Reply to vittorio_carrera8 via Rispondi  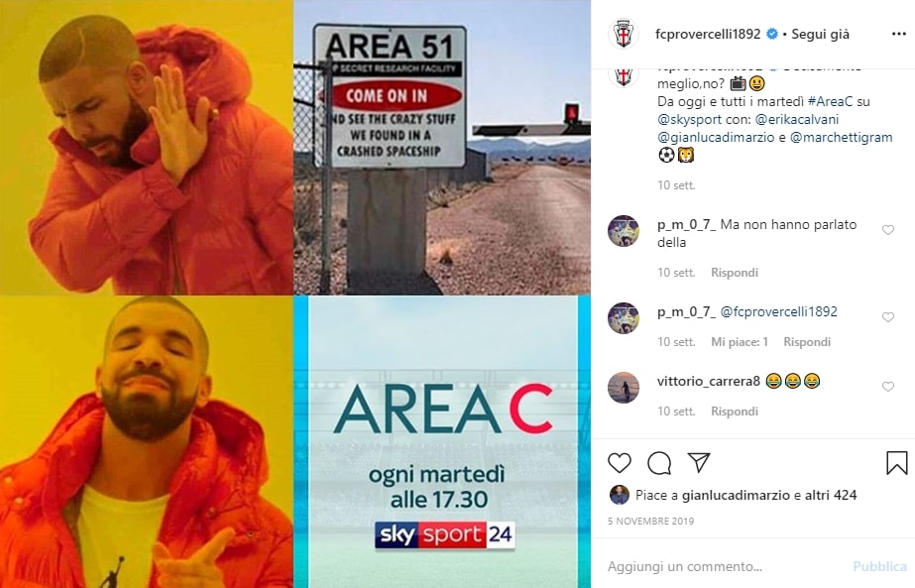click(x=735, y=412)
